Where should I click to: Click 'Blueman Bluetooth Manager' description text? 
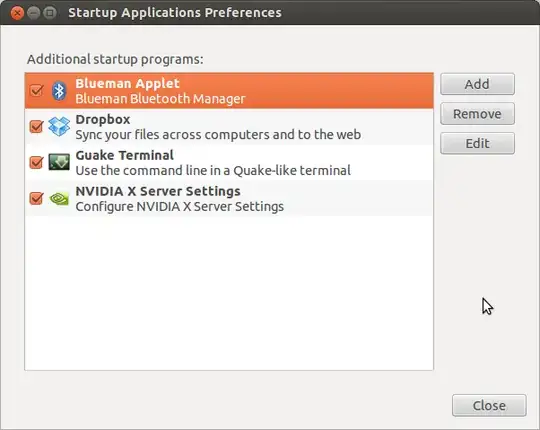click(x=160, y=99)
